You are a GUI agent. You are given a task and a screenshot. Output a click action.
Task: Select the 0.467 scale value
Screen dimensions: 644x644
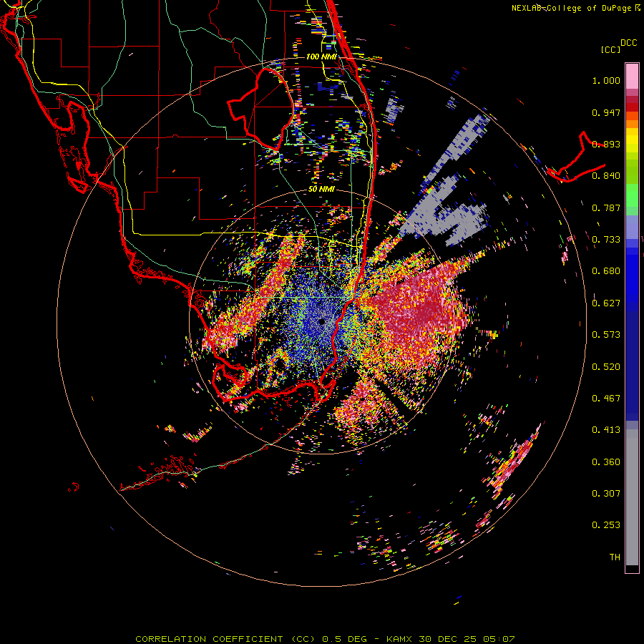606,399
